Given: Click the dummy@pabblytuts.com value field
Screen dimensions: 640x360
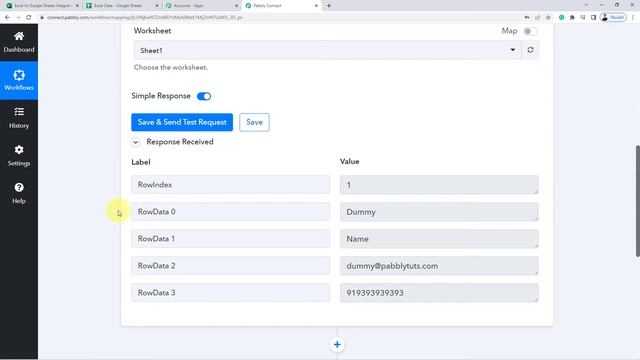Looking at the screenshot, I should point(439,266).
